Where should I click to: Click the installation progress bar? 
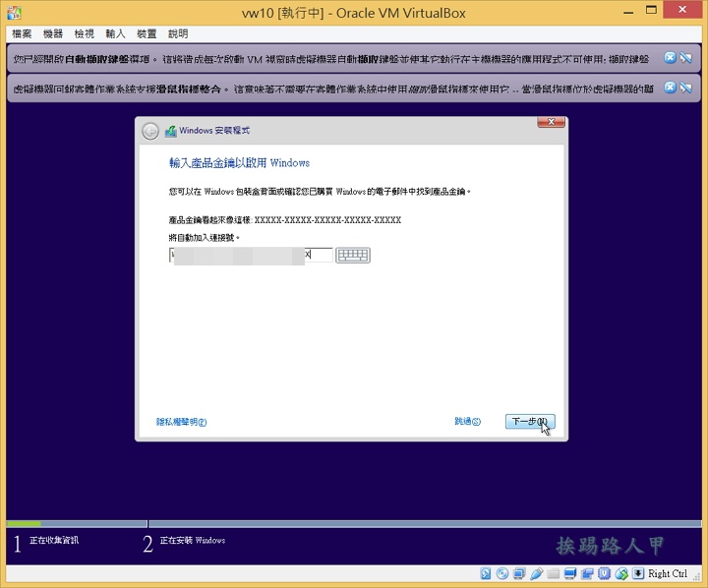[x=354, y=524]
